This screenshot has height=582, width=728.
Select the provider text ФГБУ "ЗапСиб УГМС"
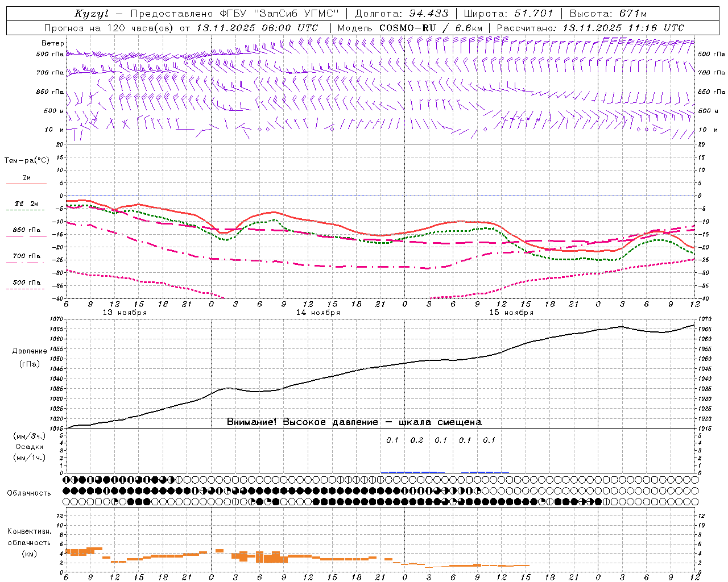pyautogui.click(x=280, y=14)
